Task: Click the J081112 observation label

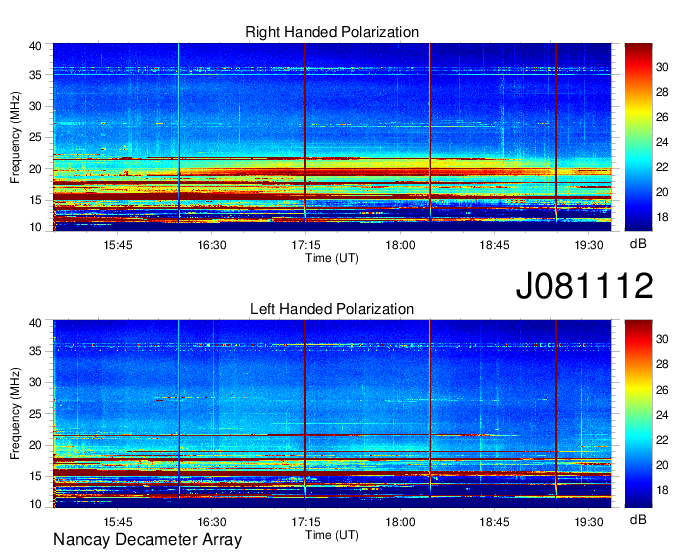Action: [584, 286]
